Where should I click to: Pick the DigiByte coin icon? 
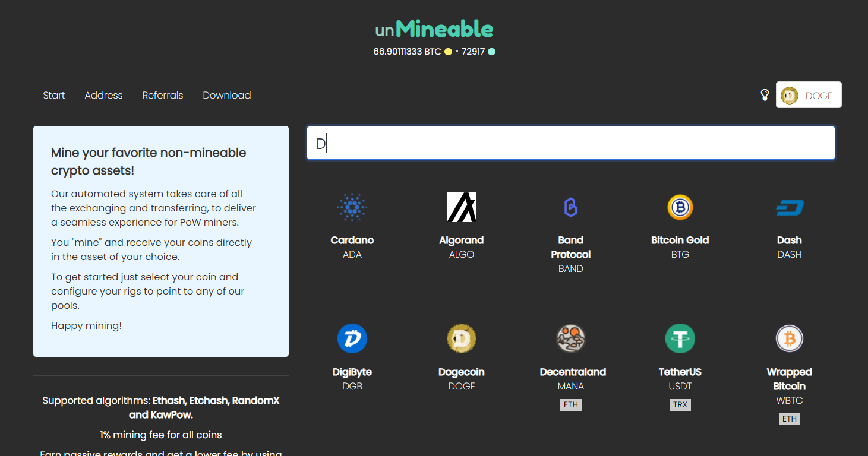coord(352,339)
